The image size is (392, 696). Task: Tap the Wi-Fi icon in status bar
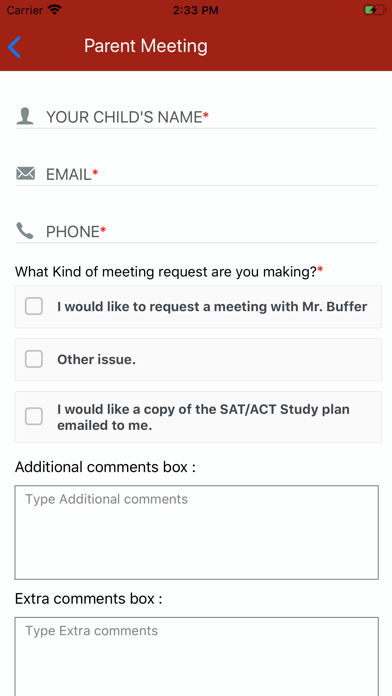point(55,10)
